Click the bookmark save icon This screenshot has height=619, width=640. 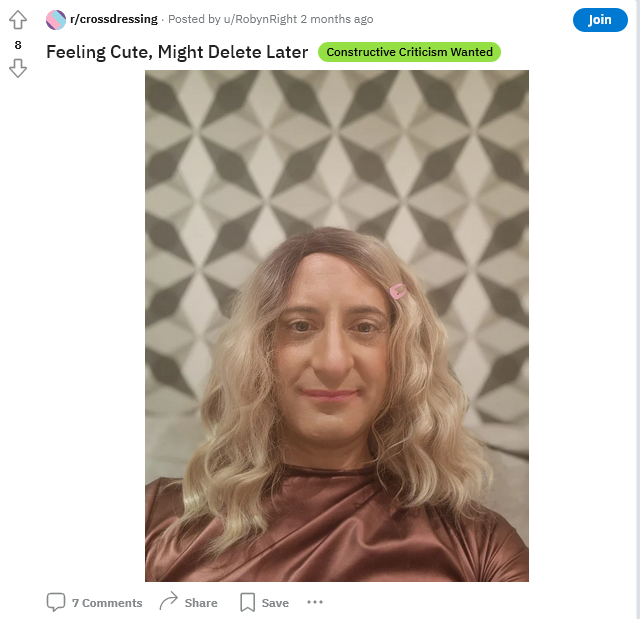pos(247,602)
